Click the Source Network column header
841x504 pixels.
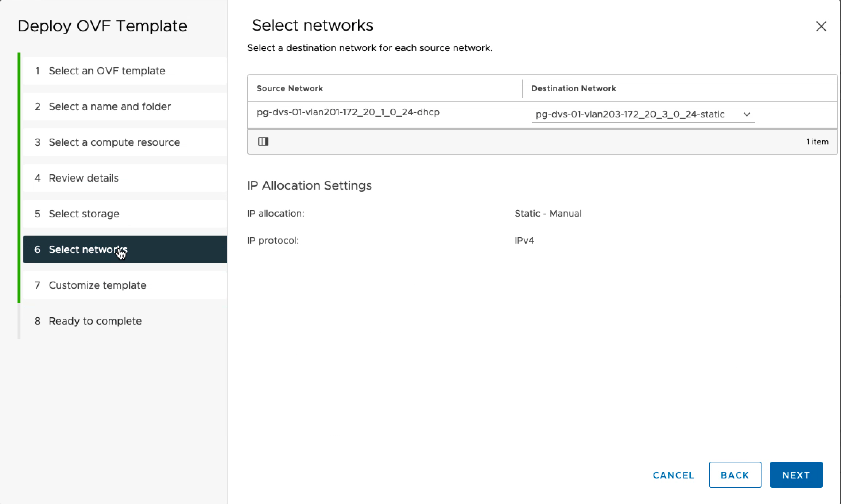coord(290,89)
